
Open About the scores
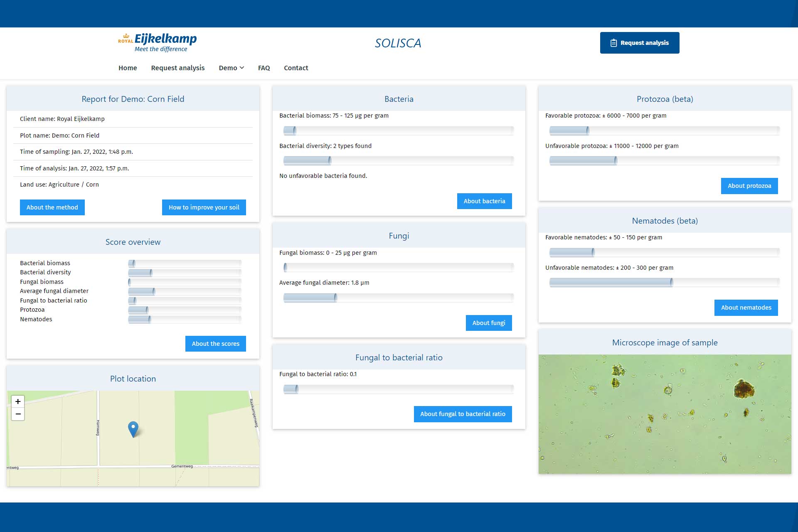pyautogui.click(x=215, y=344)
